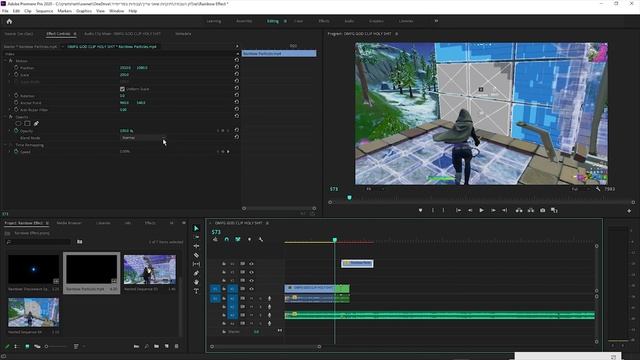Select the Track Select Forward tool

(x=196, y=237)
